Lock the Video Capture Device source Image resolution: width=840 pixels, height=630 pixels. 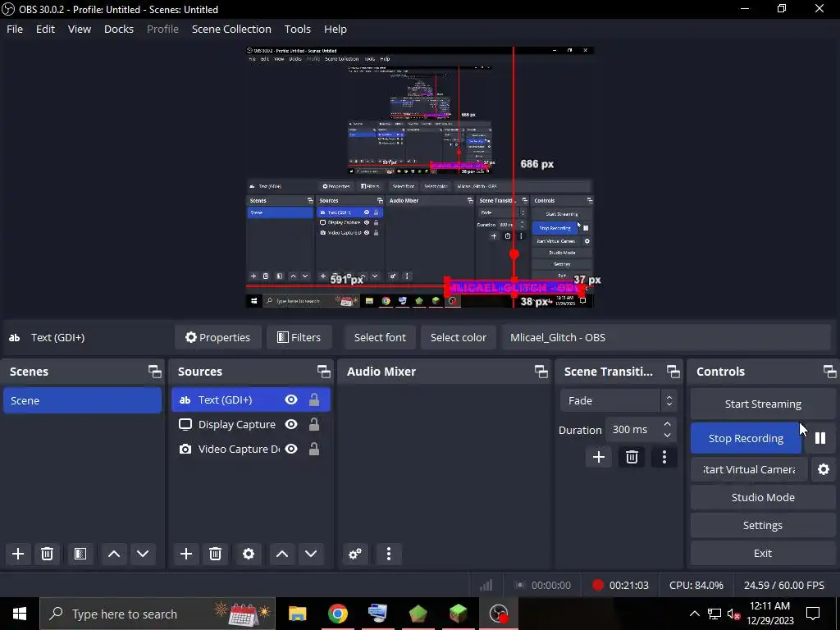point(314,449)
